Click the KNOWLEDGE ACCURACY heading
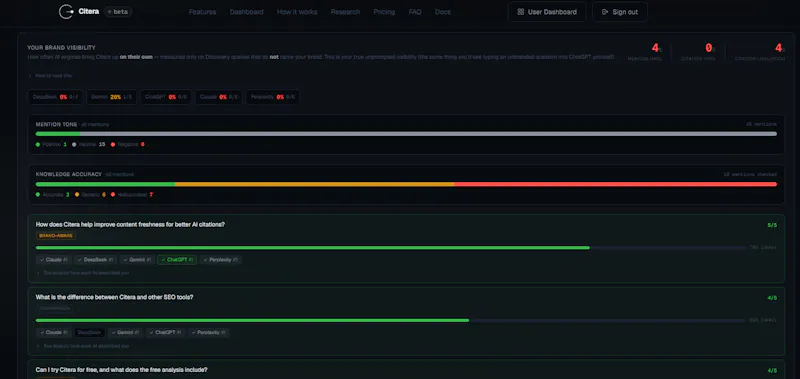The width and height of the screenshot is (800, 379). point(69,174)
